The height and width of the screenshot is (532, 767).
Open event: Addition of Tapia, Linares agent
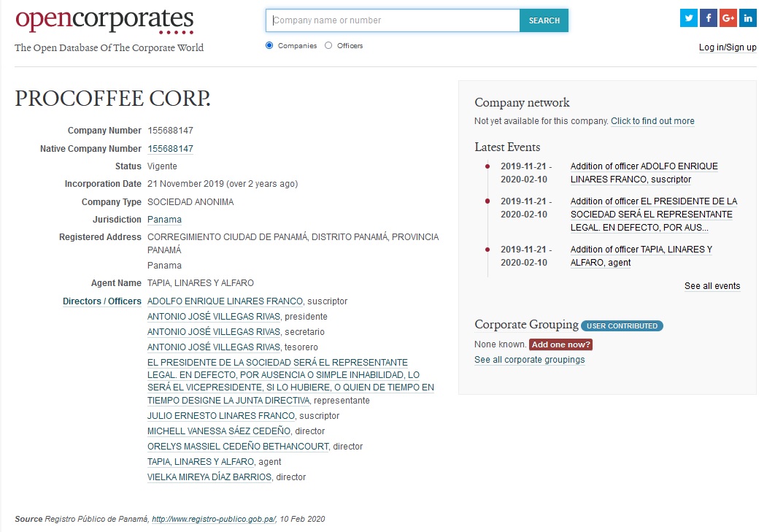pos(641,255)
